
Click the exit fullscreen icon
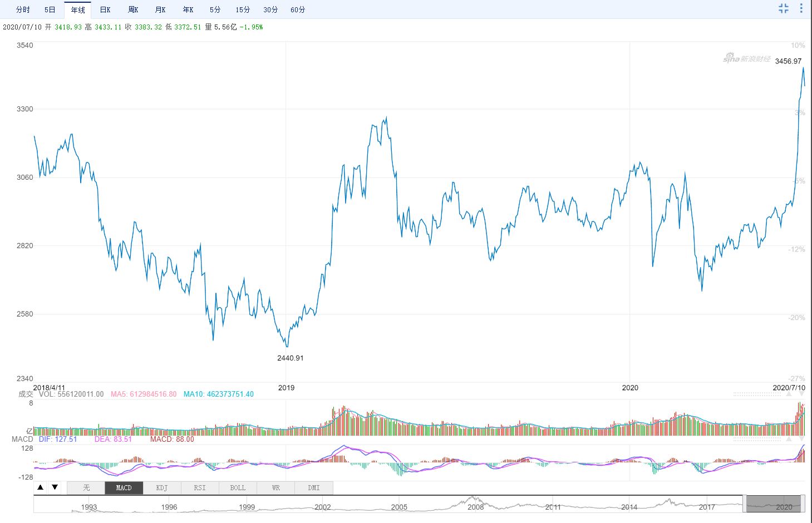click(x=784, y=8)
